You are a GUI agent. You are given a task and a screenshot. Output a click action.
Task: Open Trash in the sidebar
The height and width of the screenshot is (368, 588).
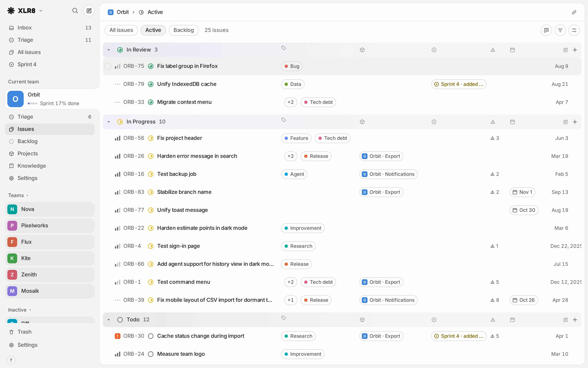tap(50, 332)
